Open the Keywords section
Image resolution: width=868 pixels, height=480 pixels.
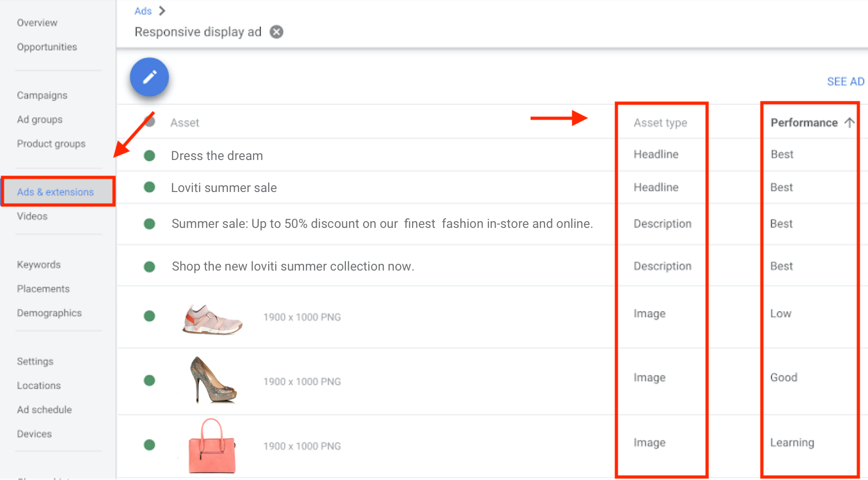pyautogui.click(x=38, y=265)
